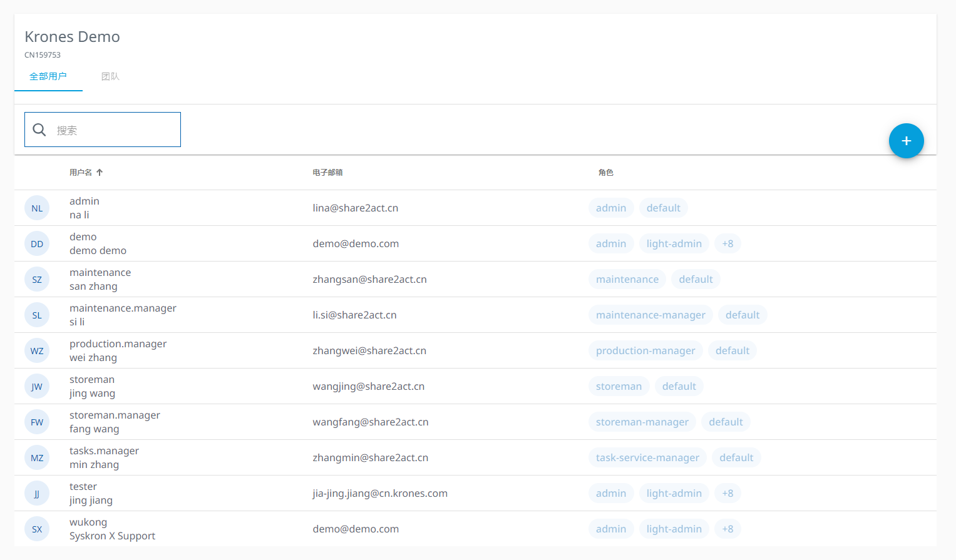Select the WZ avatar for production.manager
The height and width of the screenshot is (560, 956).
coord(37,351)
